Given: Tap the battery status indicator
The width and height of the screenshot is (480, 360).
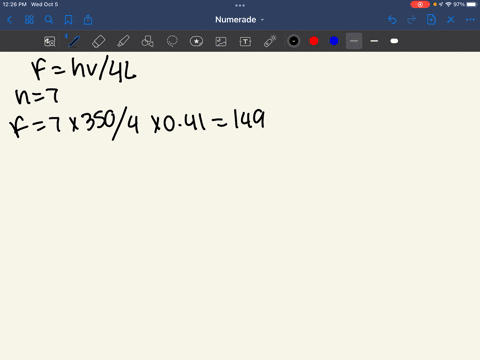Looking at the screenshot, I should tap(472, 5).
